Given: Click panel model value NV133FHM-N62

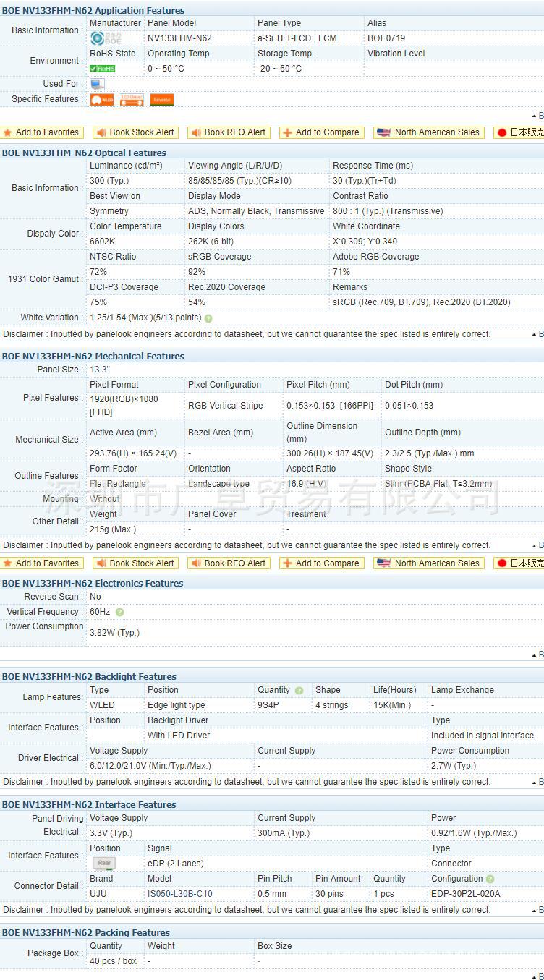Looking at the screenshot, I should (x=179, y=38).
